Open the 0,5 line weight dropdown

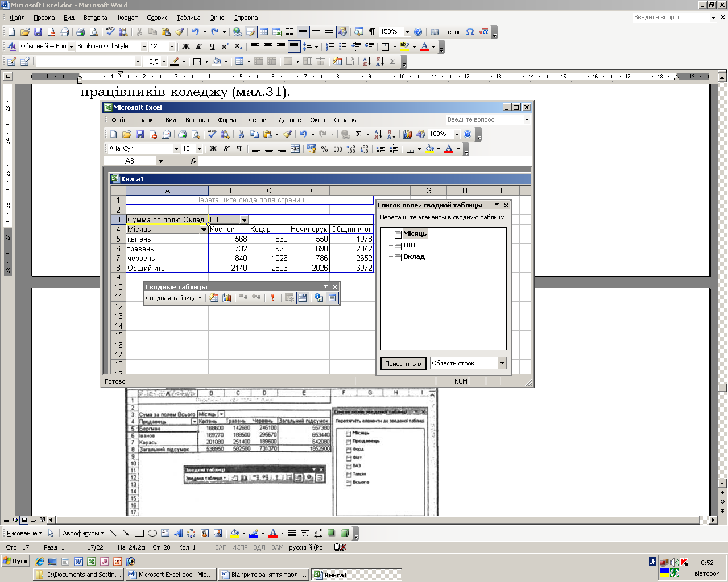pos(164,61)
